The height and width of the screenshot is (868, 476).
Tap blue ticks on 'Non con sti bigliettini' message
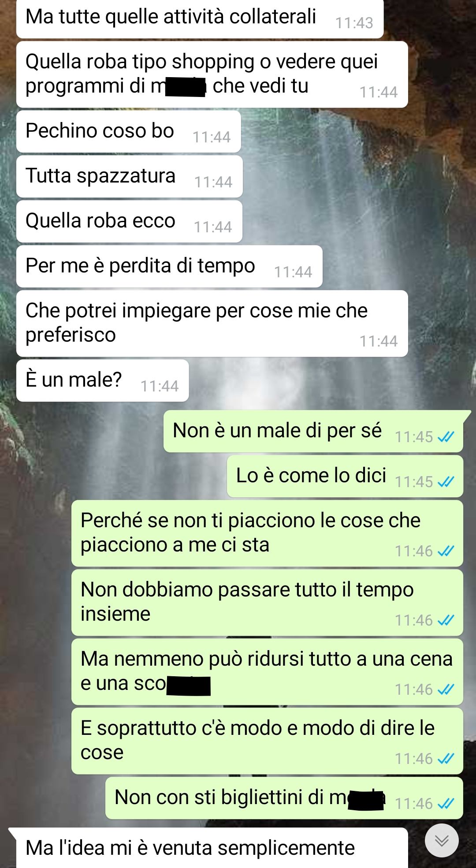(446, 803)
